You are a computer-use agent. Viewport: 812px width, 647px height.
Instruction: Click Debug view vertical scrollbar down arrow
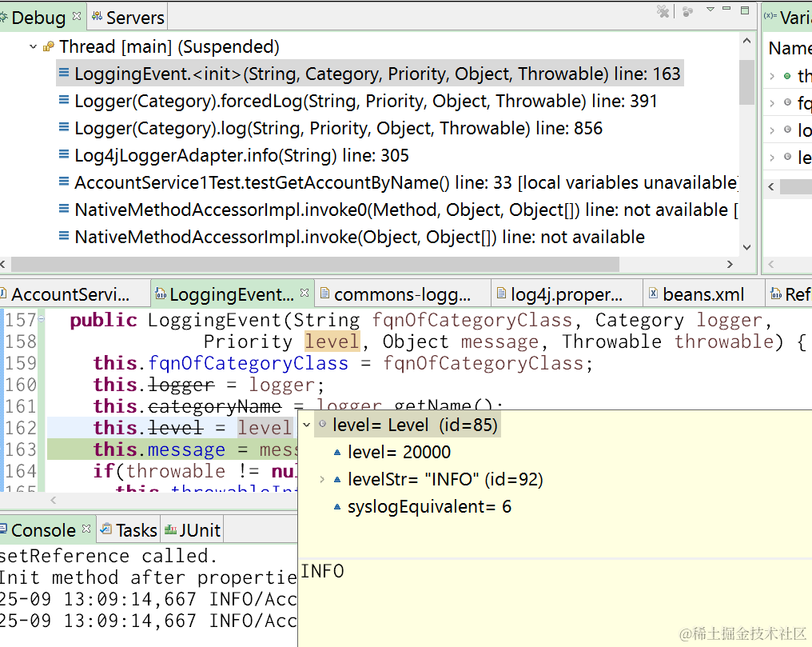click(746, 248)
